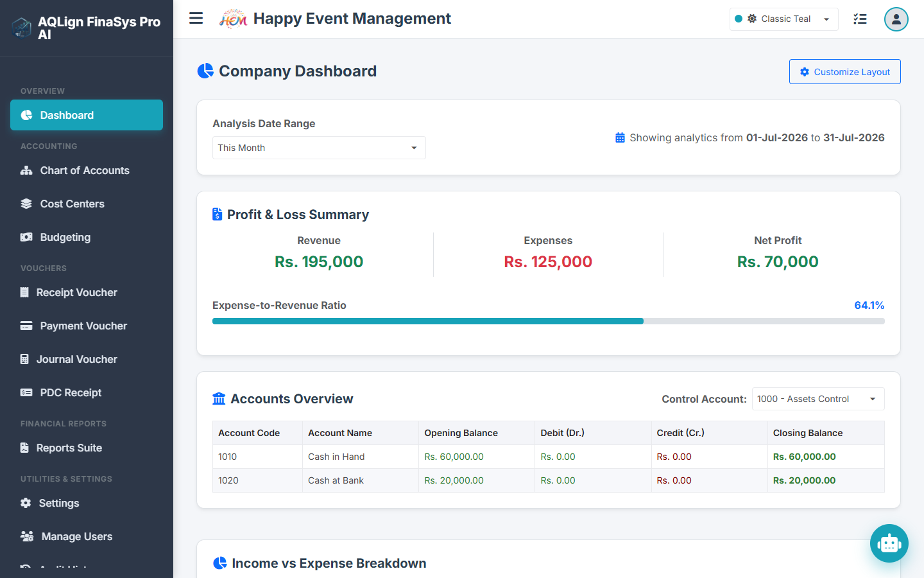Open Receipt Voucher from sidebar
This screenshot has width=924, height=578.
(87, 292)
